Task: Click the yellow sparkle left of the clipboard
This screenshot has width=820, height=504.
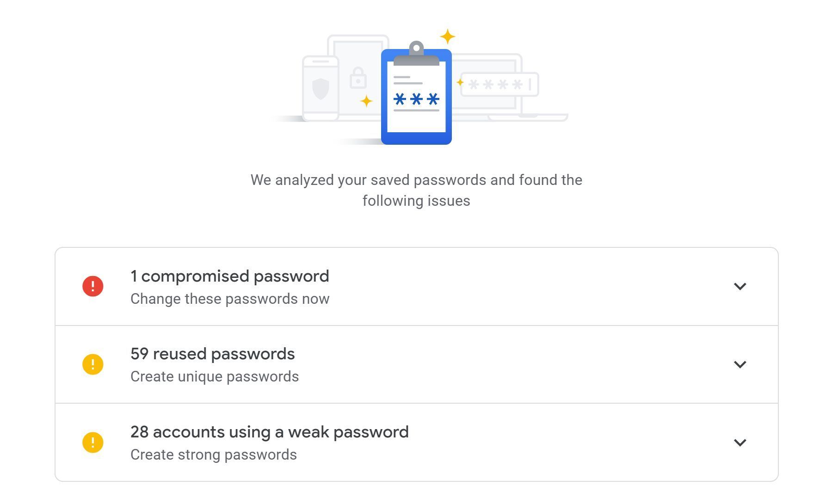Action: point(366,101)
